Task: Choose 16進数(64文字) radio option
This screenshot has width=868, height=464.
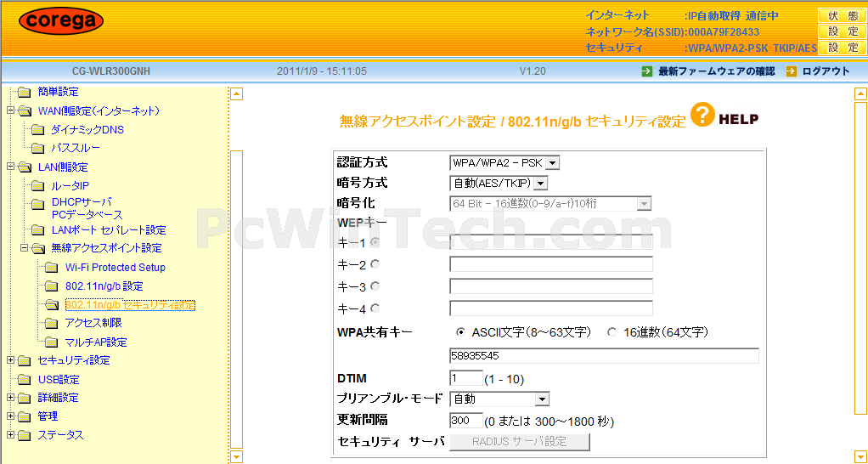Action: [x=612, y=332]
